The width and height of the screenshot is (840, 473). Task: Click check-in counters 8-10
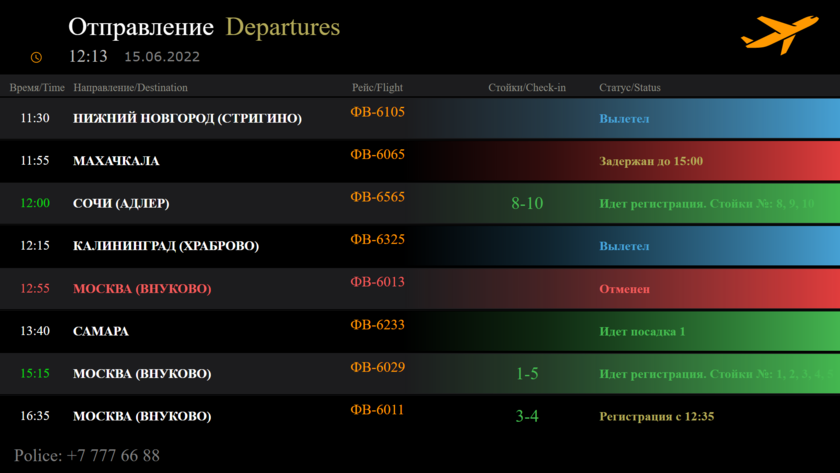coord(527,204)
